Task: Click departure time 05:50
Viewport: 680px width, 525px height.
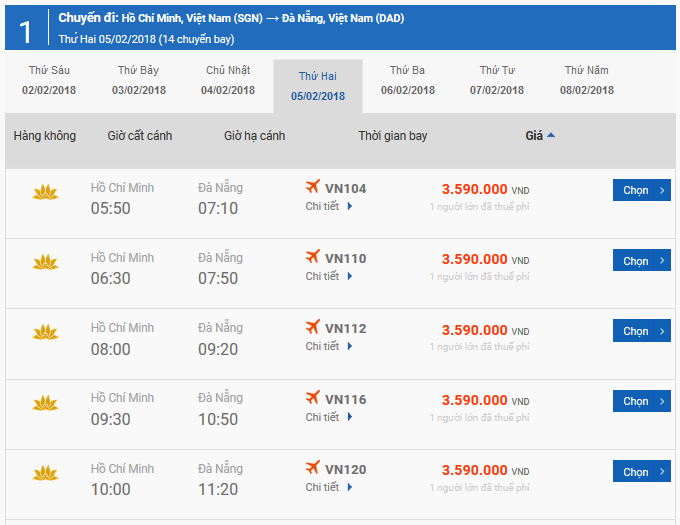Action: [x=111, y=209]
